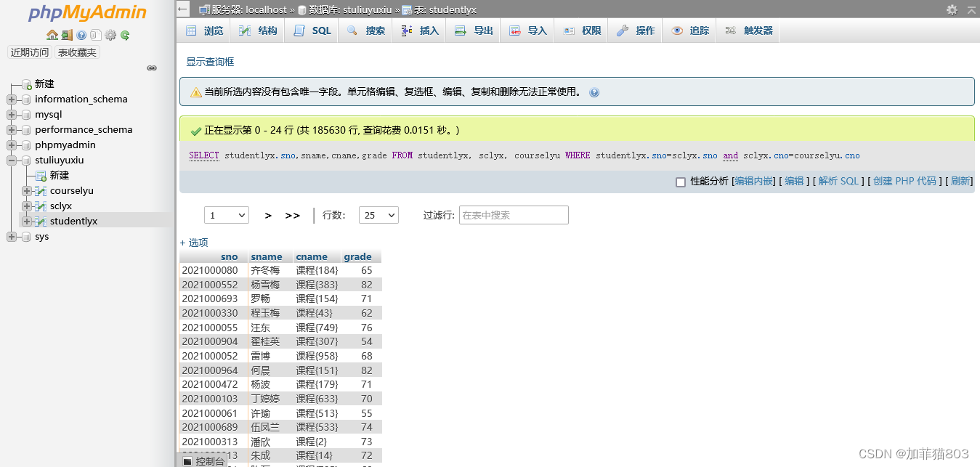Viewport: 980px width, 467px height.
Task: Pin the query result header with the arrow icon
Action: click(971, 10)
